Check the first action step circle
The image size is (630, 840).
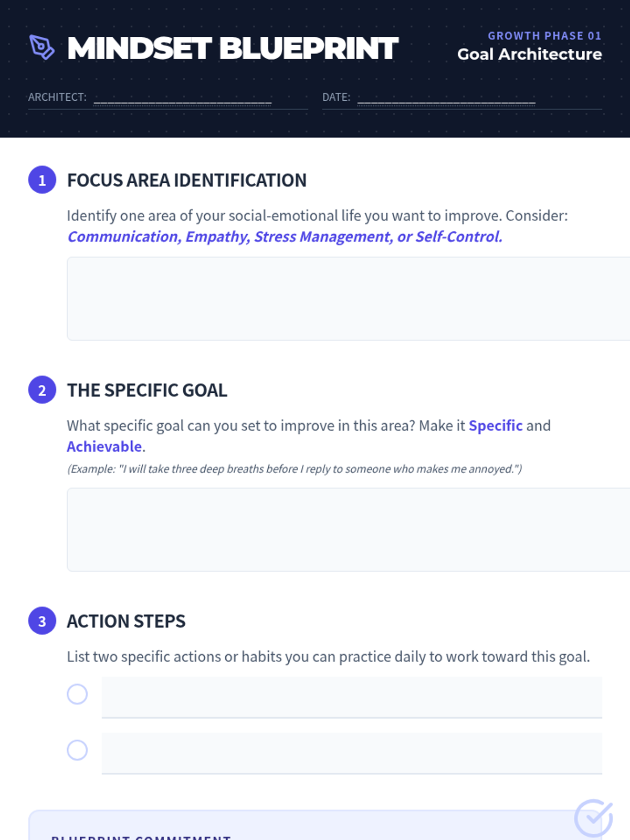click(77, 694)
